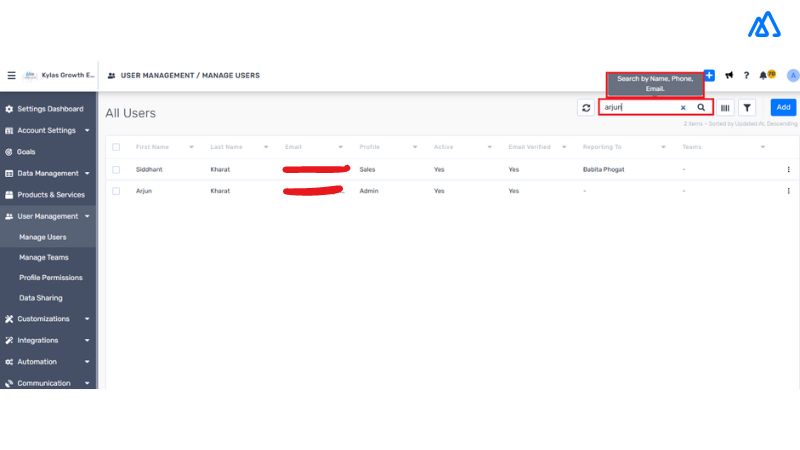Click the Goals target icon

9,152
